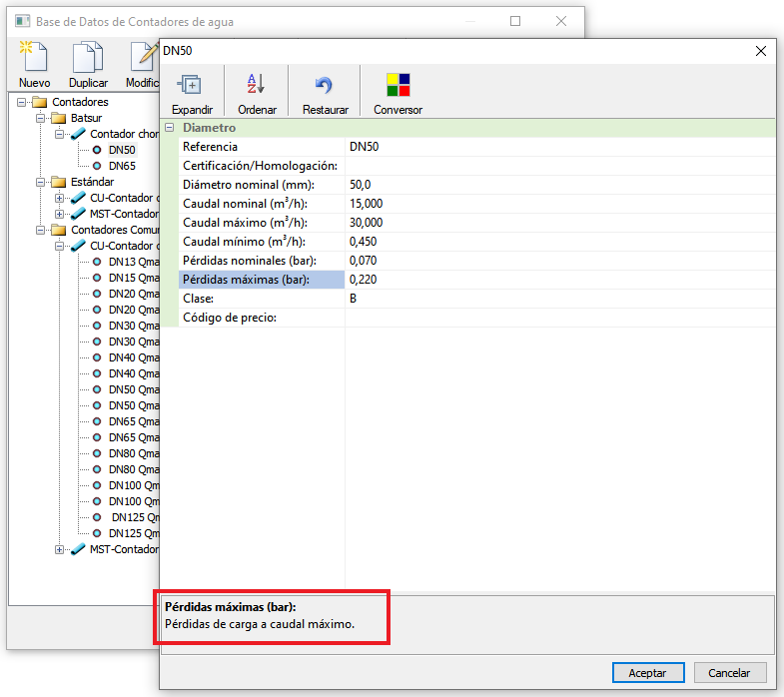The width and height of the screenshot is (784, 697).
Task: Maximize the Base de Datos de Contadores window
Action: 515,21
